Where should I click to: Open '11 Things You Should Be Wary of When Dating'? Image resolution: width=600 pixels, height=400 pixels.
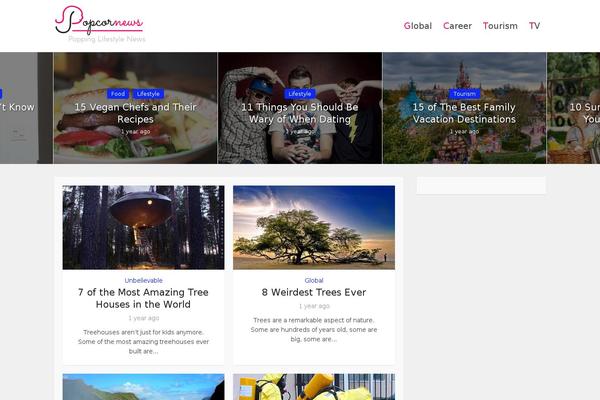click(300, 113)
